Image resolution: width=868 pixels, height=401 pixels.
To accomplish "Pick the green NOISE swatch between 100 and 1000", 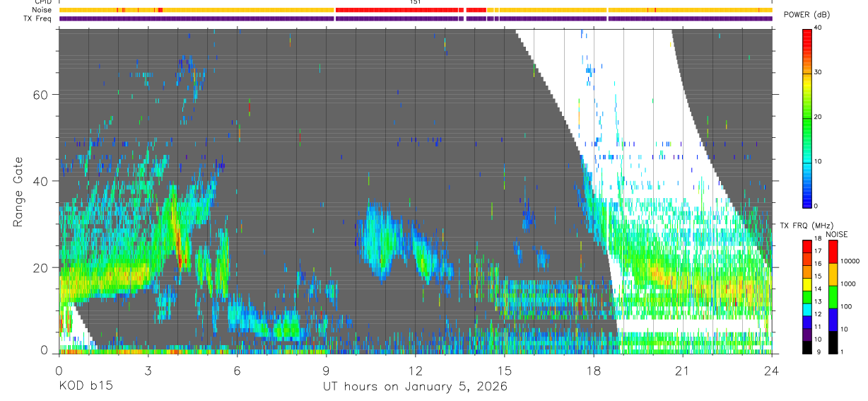I will tap(833, 297).
